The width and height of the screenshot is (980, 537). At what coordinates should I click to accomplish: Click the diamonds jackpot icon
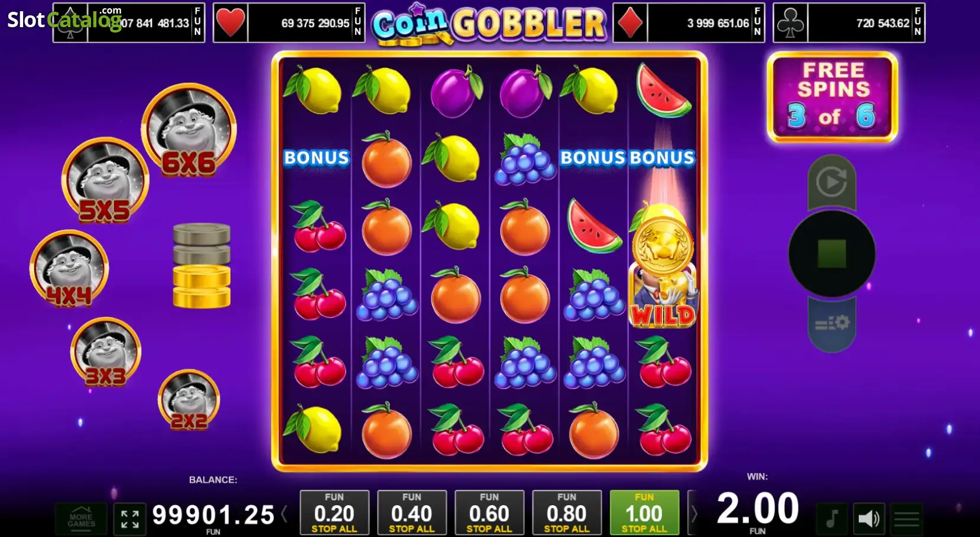click(630, 23)
